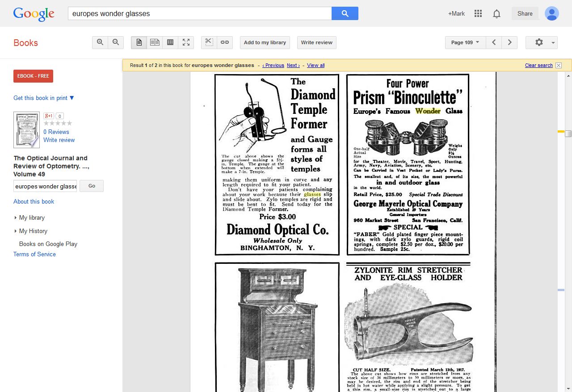Open the settings gear menu
572x392 pixels.
pos(542,42)
